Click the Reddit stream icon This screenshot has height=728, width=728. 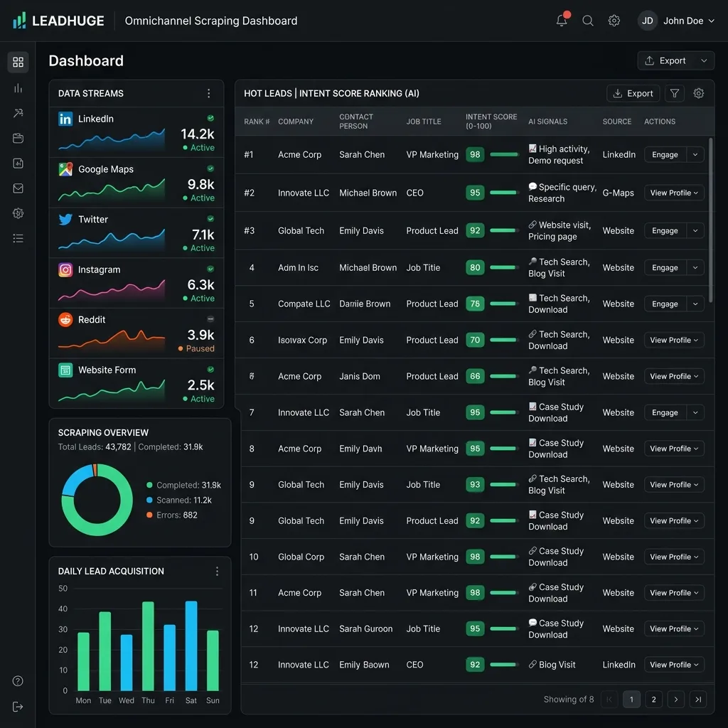(x=65, y=319)
